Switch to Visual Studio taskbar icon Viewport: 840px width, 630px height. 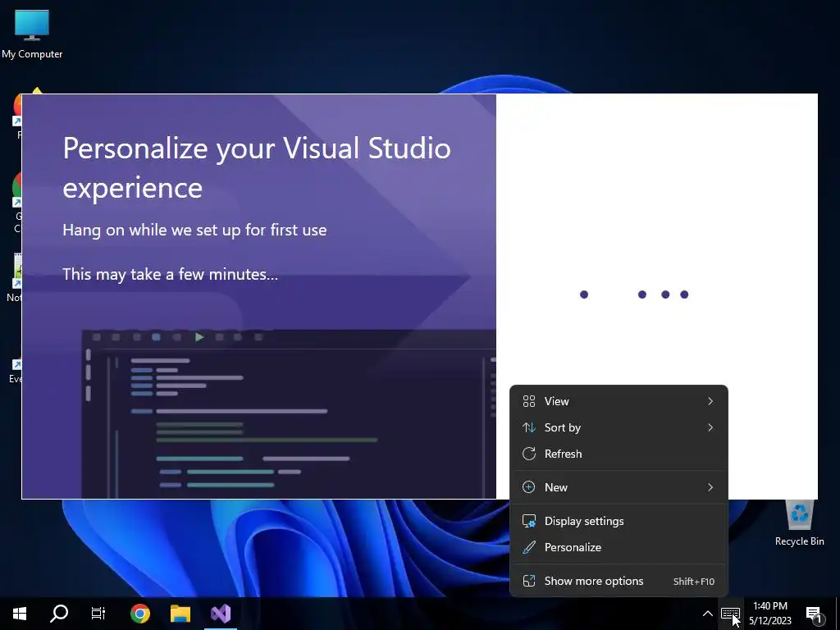click(x=221, y=614)
